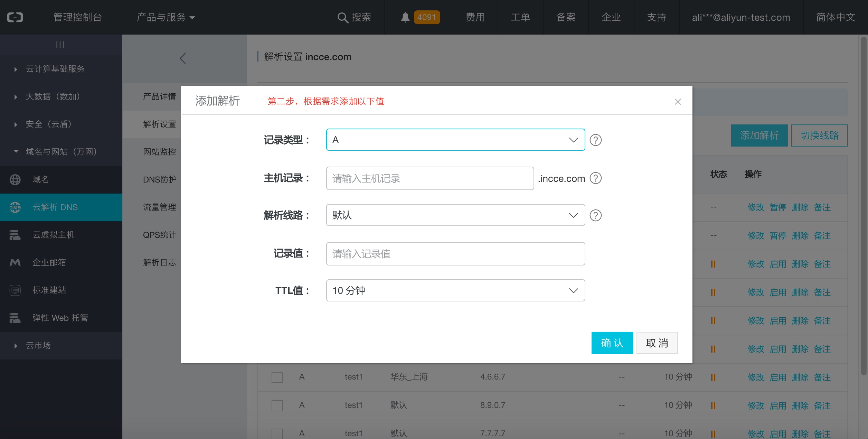Tick checkbox for 7.7.7.7 record
The image size is (868, 439).
pos(277,433)
